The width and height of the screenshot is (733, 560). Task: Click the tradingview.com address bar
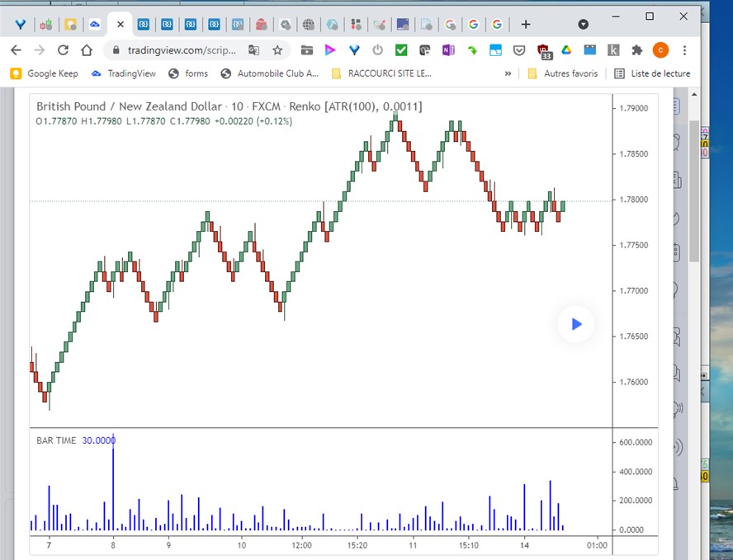(x=182, y=50)
